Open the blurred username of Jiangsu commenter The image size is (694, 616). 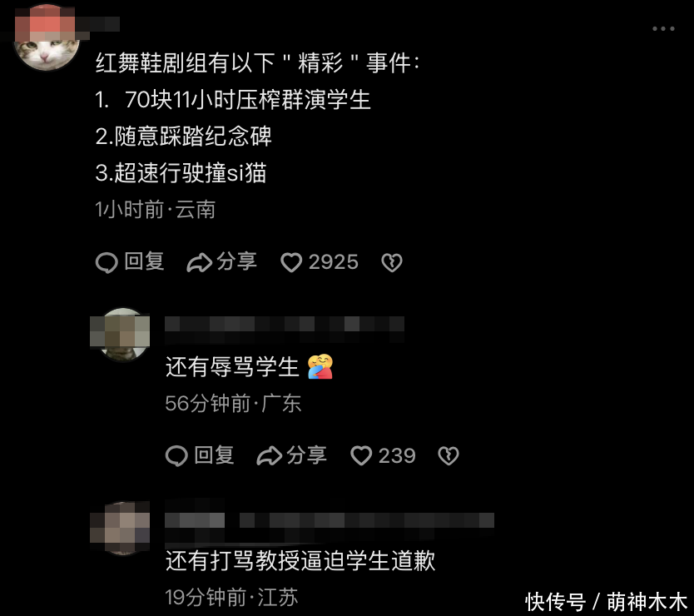pos(330,521)
